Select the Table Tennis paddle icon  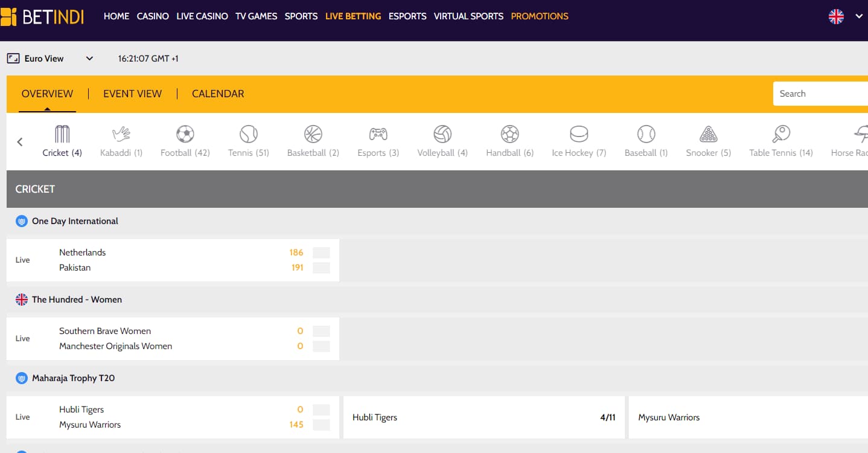pyautogui.click(x=781, y=133)
